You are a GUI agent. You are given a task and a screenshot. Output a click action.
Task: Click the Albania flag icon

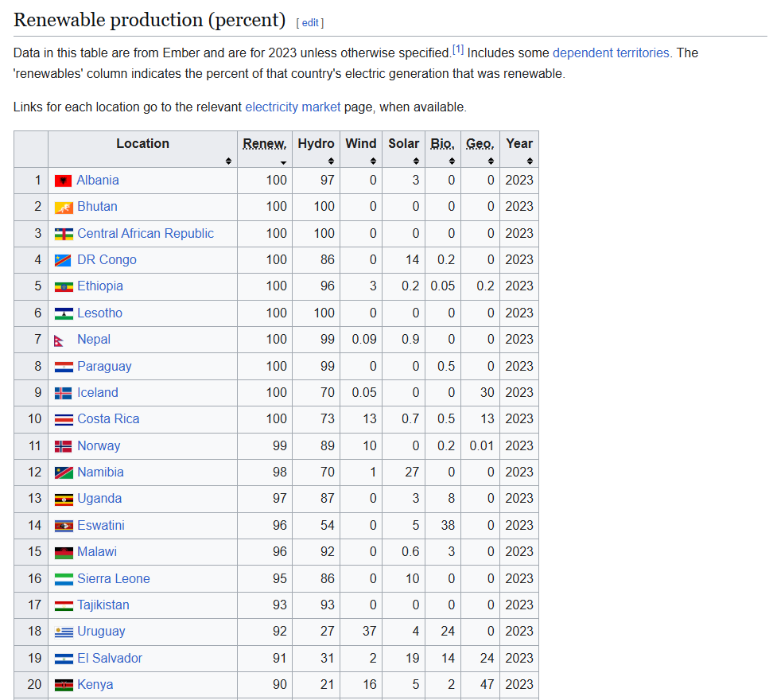click(64, 181)
